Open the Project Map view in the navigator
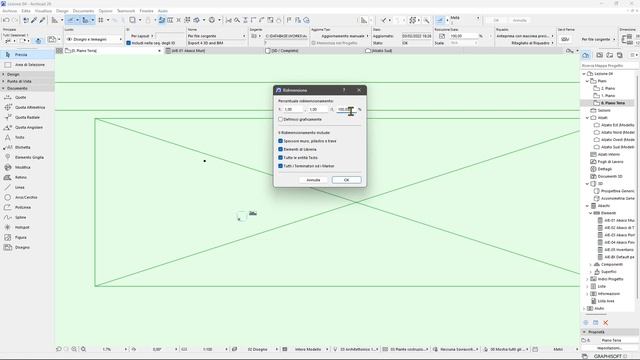Image resolution: width=640 pixels, height=360 pixels. [x=586, y=55]
